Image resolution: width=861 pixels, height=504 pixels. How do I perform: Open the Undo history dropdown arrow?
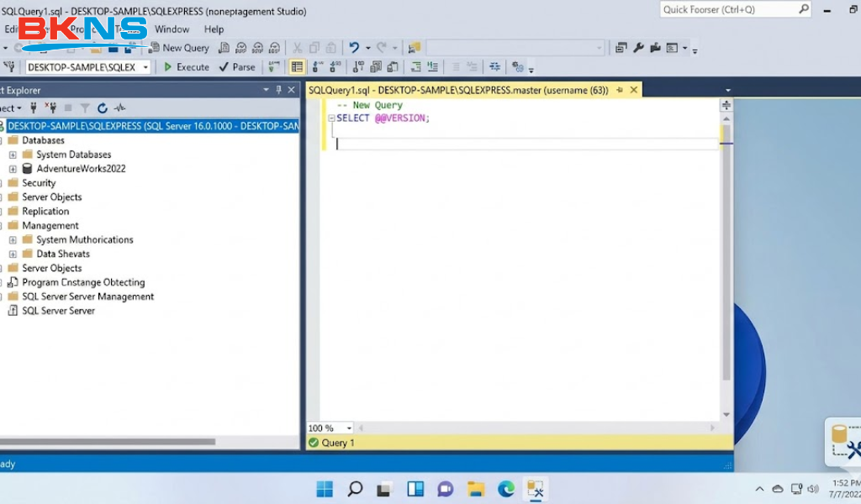(x=368, y=48)
